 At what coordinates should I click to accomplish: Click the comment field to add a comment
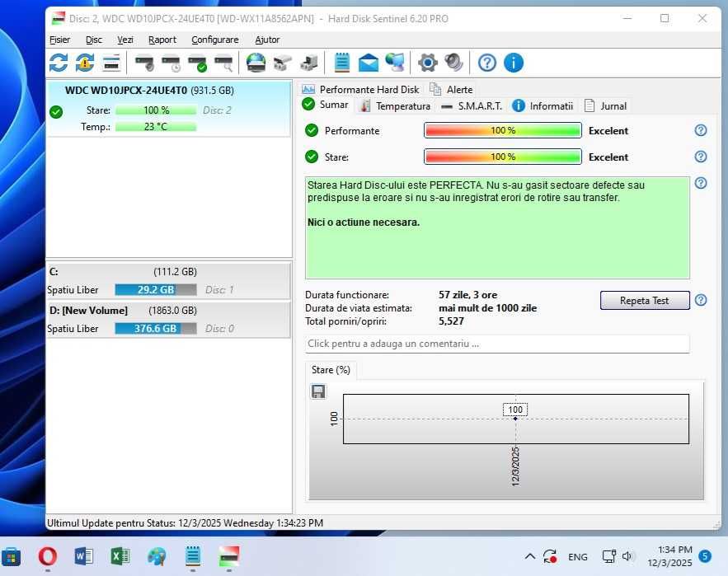click(497, 344)
